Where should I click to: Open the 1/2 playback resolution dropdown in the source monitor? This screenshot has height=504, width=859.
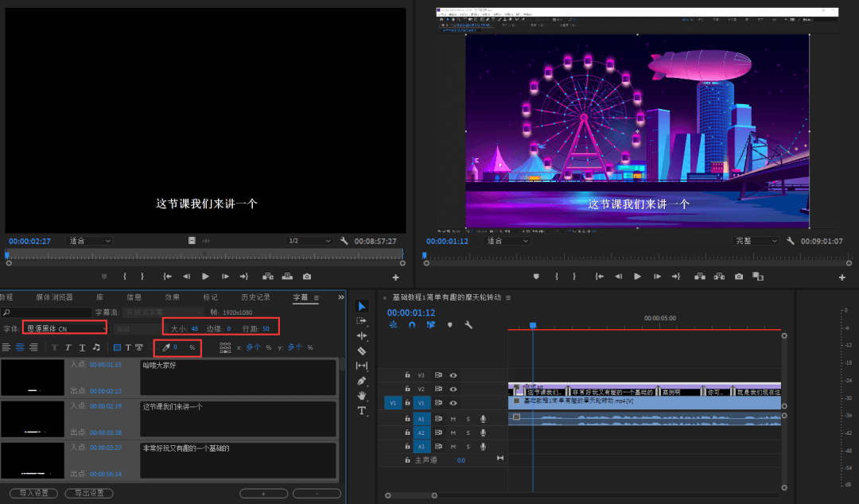point(309,241)
